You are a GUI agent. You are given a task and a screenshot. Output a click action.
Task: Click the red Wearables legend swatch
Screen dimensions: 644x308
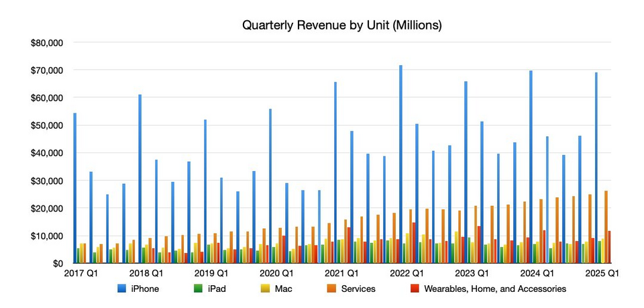[414, 289]
